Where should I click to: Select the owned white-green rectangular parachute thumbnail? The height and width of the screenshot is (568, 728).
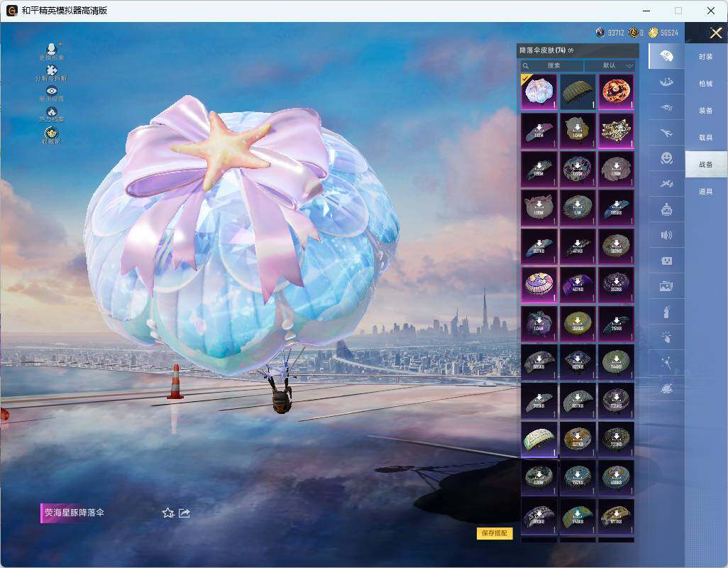(539, 439)
